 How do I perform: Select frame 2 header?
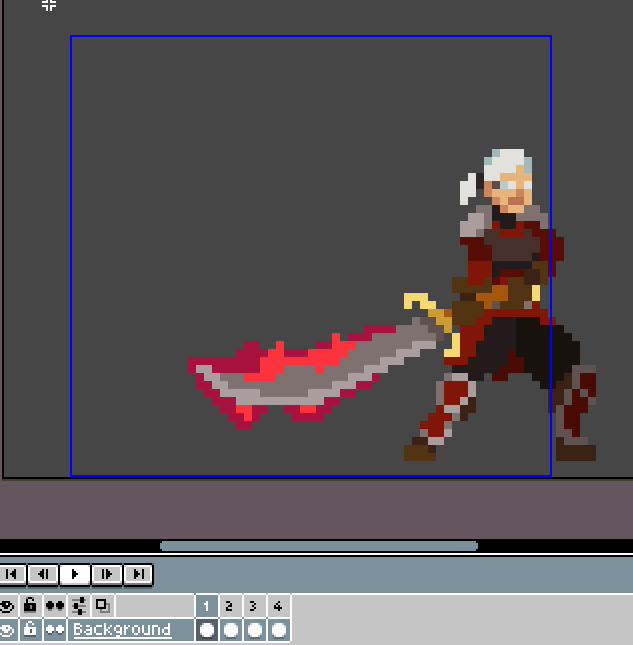tap(230, 606)
